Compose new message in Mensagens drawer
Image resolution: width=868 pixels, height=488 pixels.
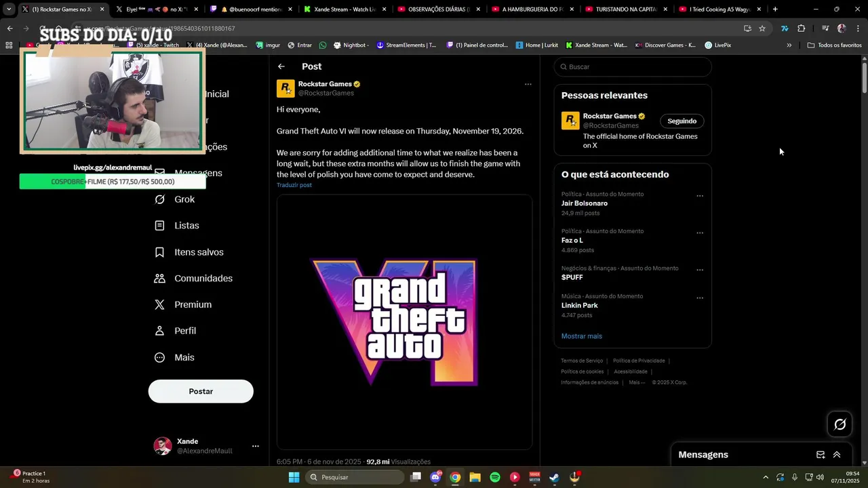coord(821,455)
